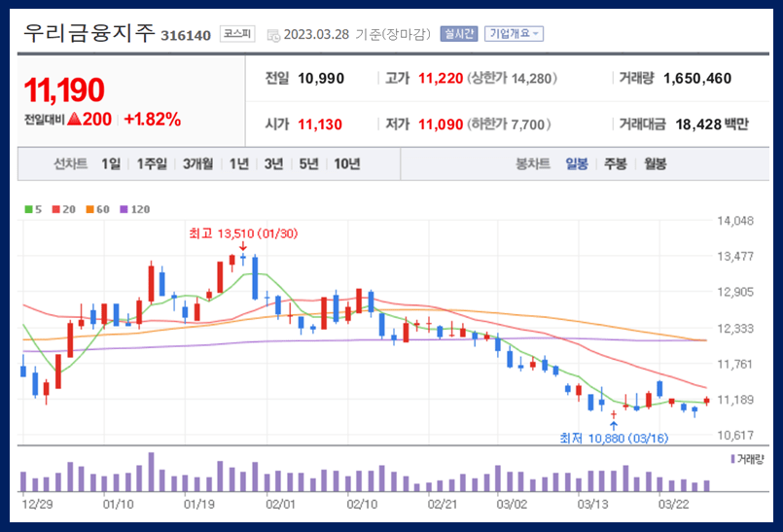Click the 최고 13,510 (01/30) high marker
Image resolution: width=783 pixels, height=532 pixels.
(x=243, y=233)
